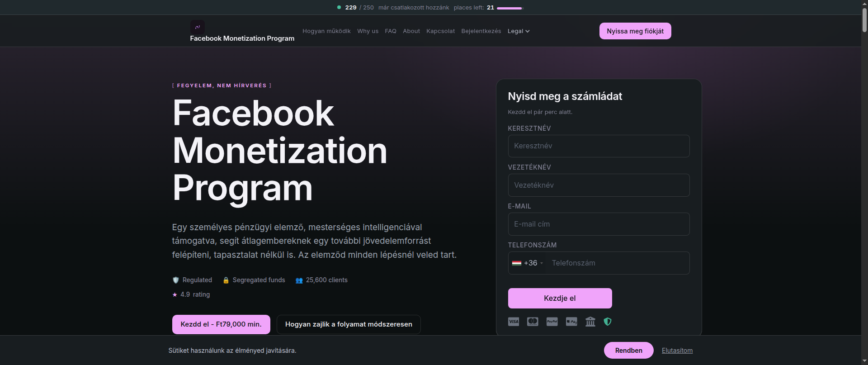Viewport: 868px width, 365px height.
Task: Click the Visa payment icon
Action: coord(514,322)
